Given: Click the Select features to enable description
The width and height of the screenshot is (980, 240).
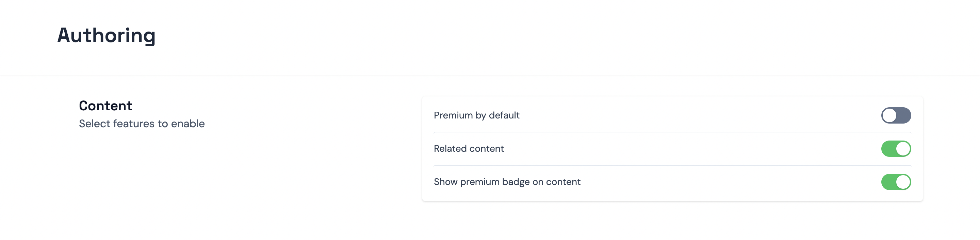Looking at the screenshot, I should (142, 124).
